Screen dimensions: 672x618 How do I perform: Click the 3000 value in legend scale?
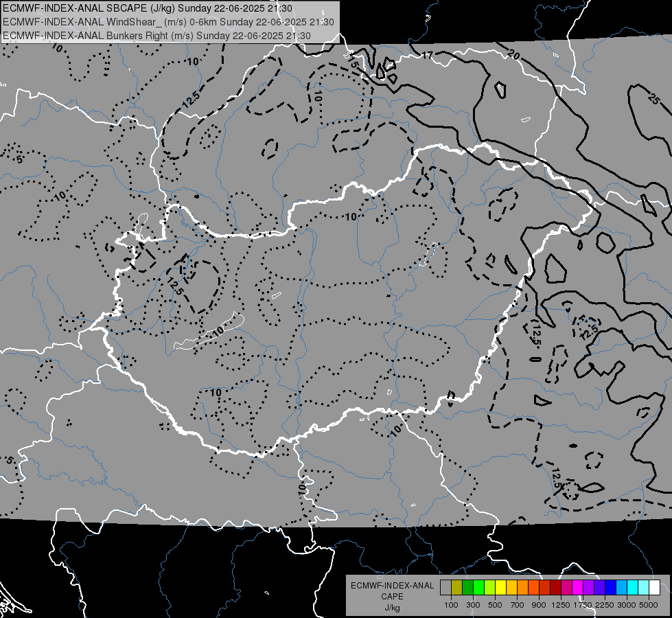[627, 605]
